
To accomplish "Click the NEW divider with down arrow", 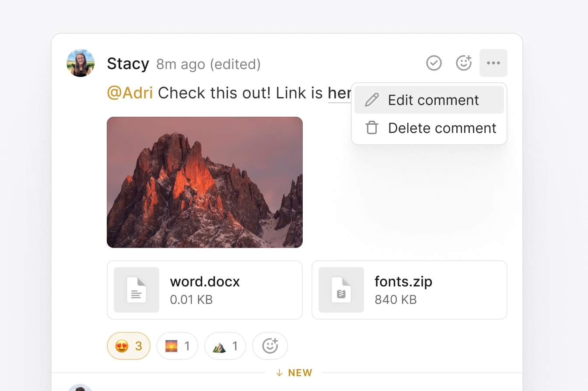I will pyautogui.click(x=294, y=373).
